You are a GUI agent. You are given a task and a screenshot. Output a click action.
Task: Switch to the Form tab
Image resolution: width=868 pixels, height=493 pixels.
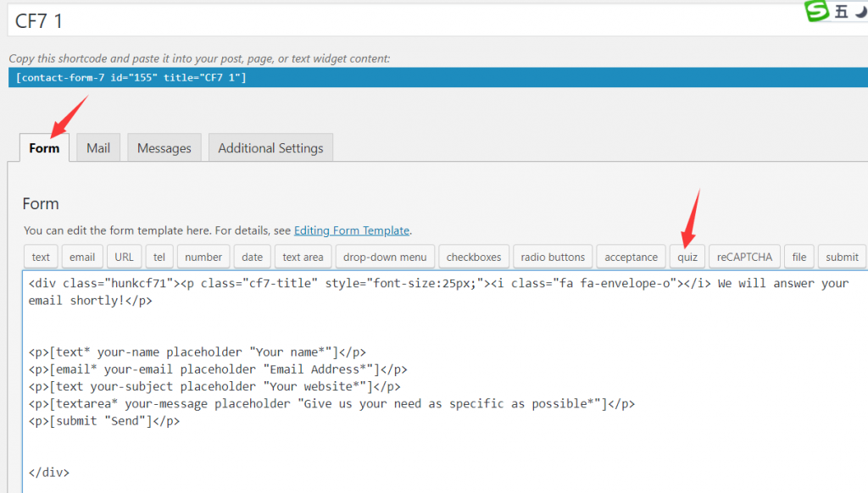44,147
